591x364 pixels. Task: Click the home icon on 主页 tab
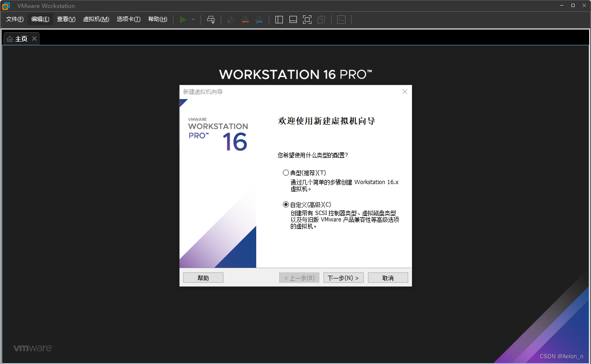pos(10,39)
